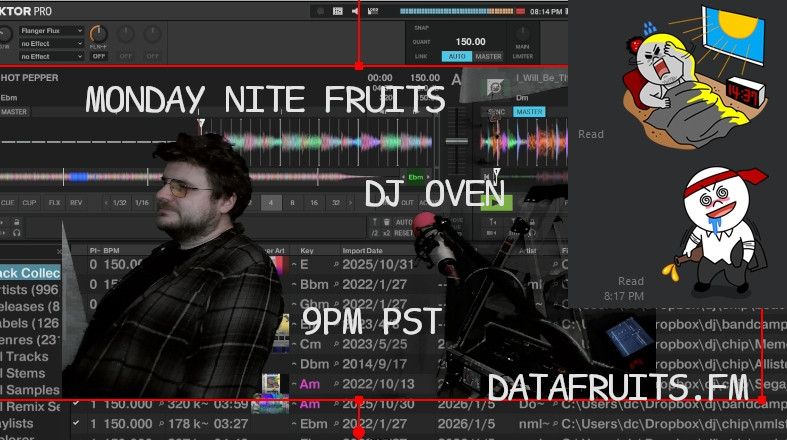Enable SNAP in master panel

point(422,28)
